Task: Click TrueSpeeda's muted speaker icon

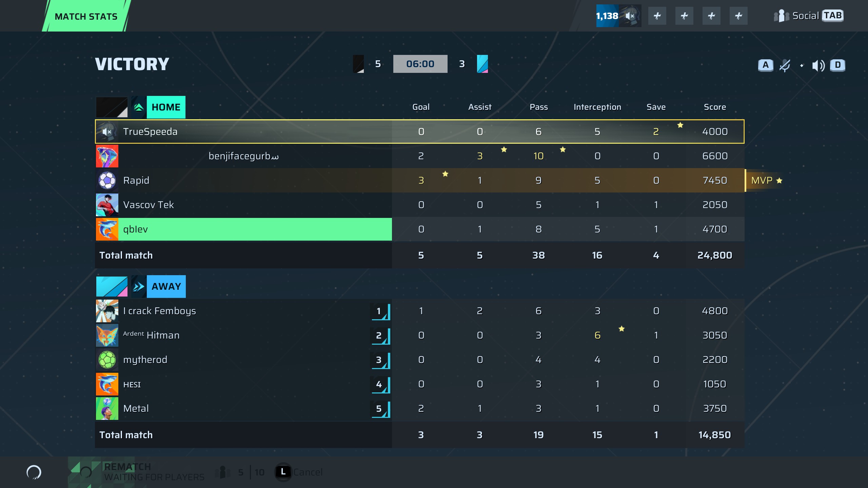Action: [107, 132]
